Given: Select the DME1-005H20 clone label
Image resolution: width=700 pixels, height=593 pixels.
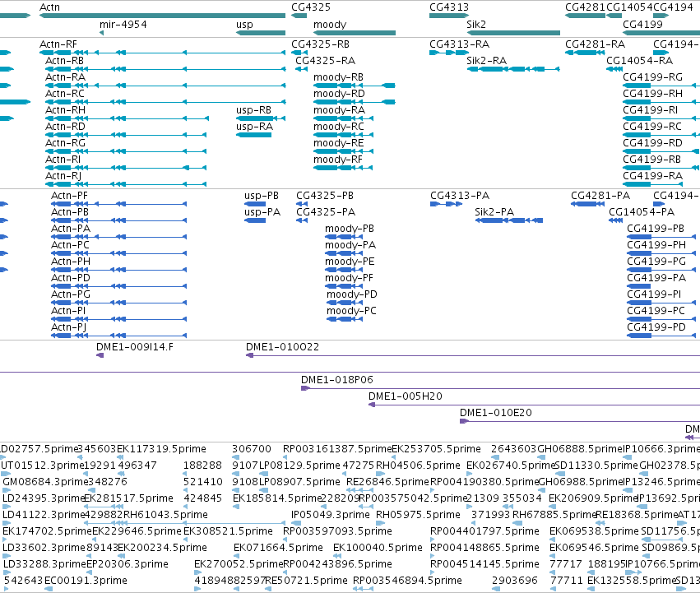Looking at the screenshot, I should 406,396.
